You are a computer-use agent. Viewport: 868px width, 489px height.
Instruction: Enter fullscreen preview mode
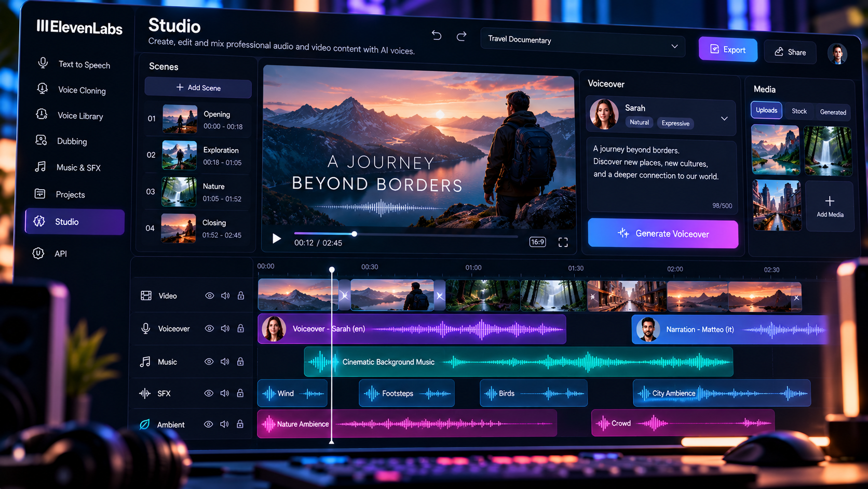pos(563,242)
